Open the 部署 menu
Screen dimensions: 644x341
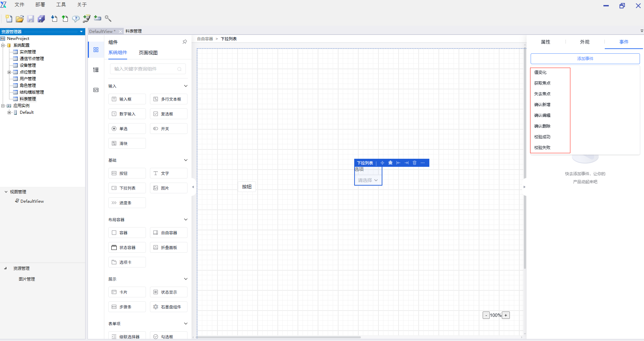click(x=40, y=5)
